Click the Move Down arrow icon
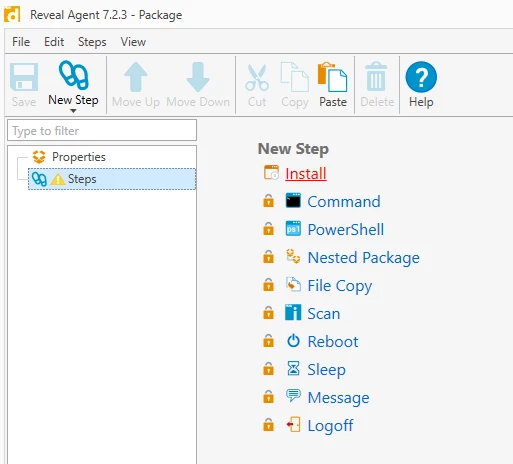 pyautogui.click(x=198, y=77)
